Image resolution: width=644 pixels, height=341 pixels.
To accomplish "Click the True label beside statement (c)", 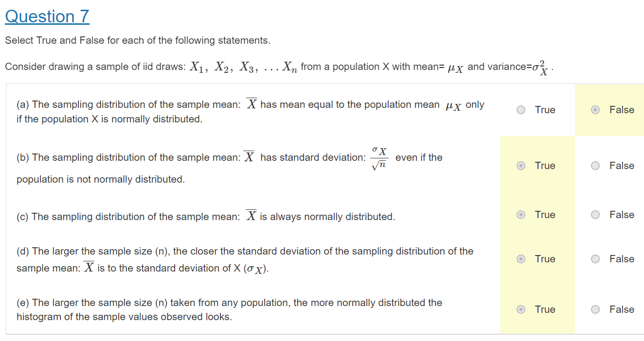I will pos(546,215).
